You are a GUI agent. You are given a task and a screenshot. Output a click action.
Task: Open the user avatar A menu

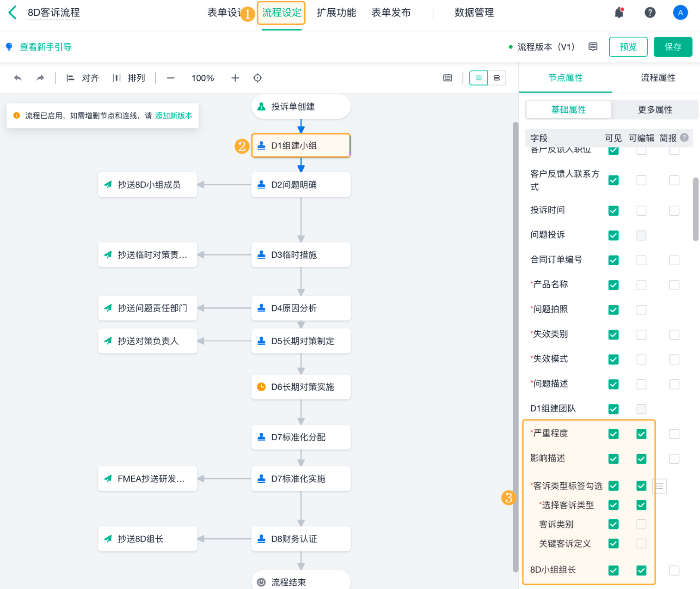coord(680,12)
